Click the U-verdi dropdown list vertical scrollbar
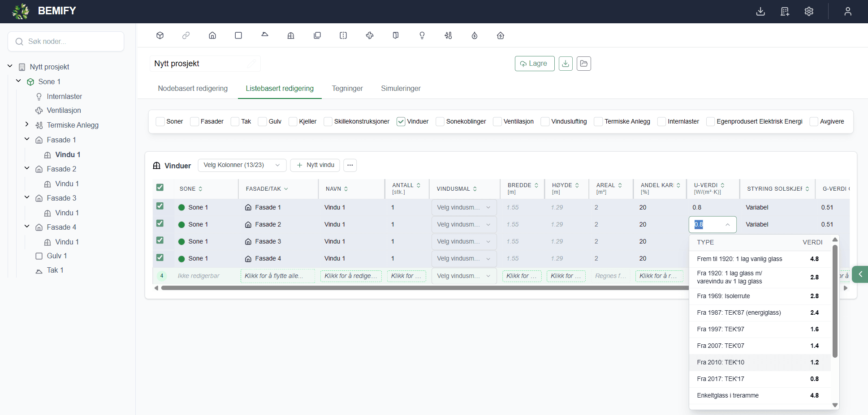Image resolution: width=868 pixels, height=415 pixels. coord(835,301)
